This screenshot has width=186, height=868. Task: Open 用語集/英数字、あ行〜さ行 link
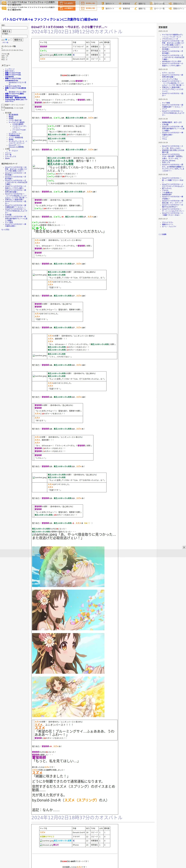point(172,122)
